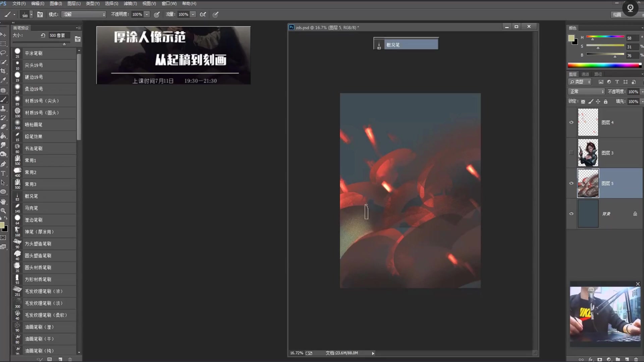
Task: Enable pressure control for brush size
Action: [215, 14]
